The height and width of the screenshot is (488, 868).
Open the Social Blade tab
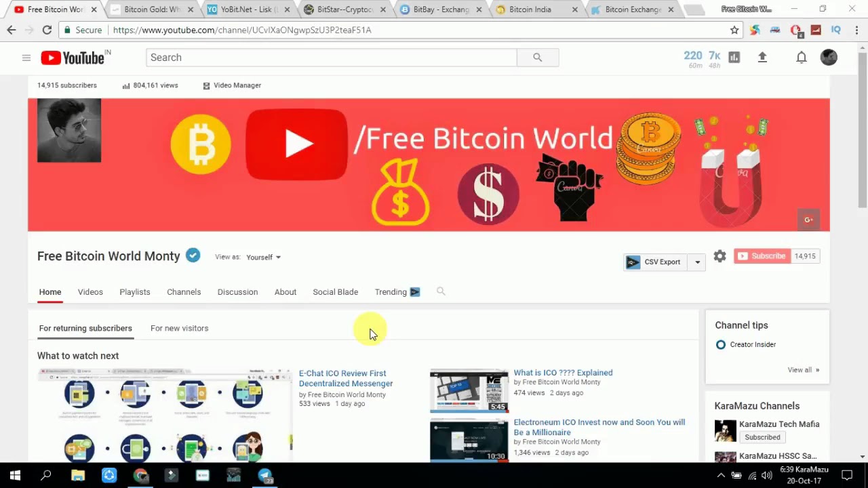click(336, 292)
